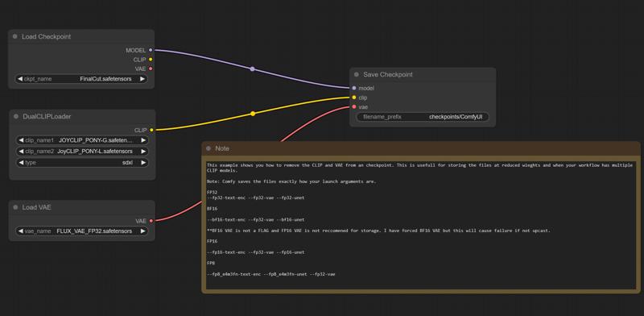Select the Load Checkpoint node title
Screen dimensions: 644x316
coord(47,36)
